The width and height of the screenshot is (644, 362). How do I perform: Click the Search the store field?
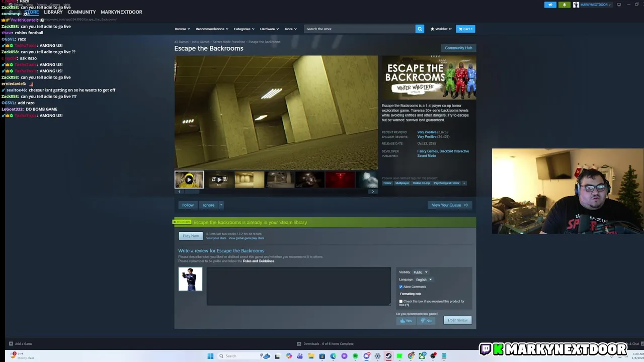[359, 29]
